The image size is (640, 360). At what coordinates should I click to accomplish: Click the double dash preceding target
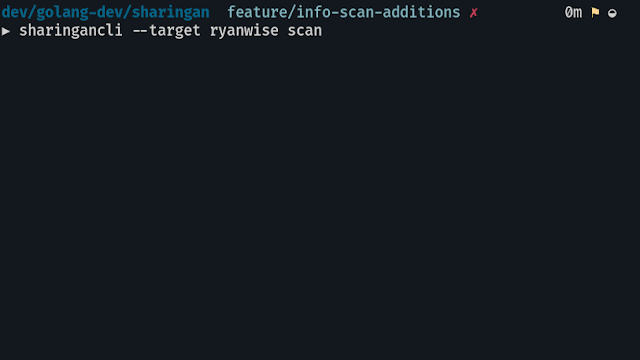[140, 31]
